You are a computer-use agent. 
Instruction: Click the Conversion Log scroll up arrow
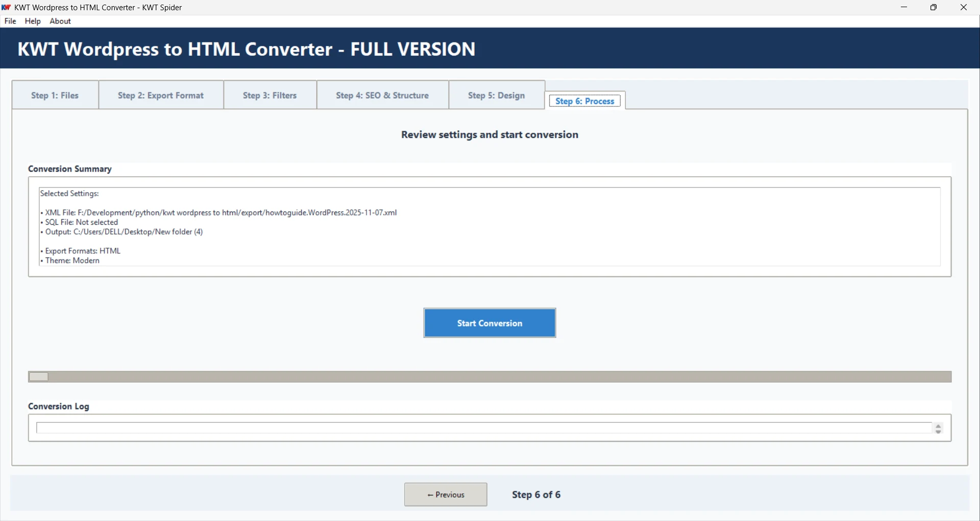938,425
